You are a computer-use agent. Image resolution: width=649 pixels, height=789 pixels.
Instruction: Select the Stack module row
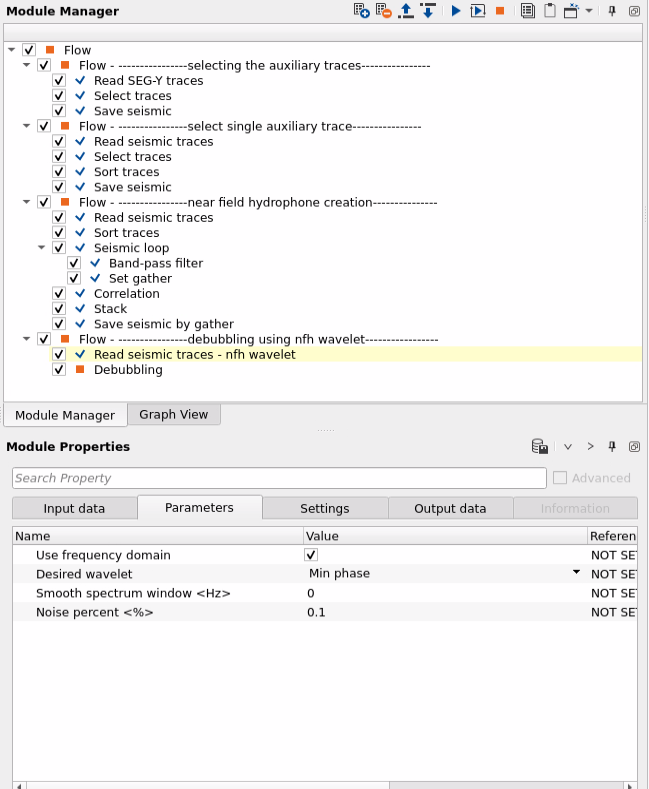click(111, 308)
